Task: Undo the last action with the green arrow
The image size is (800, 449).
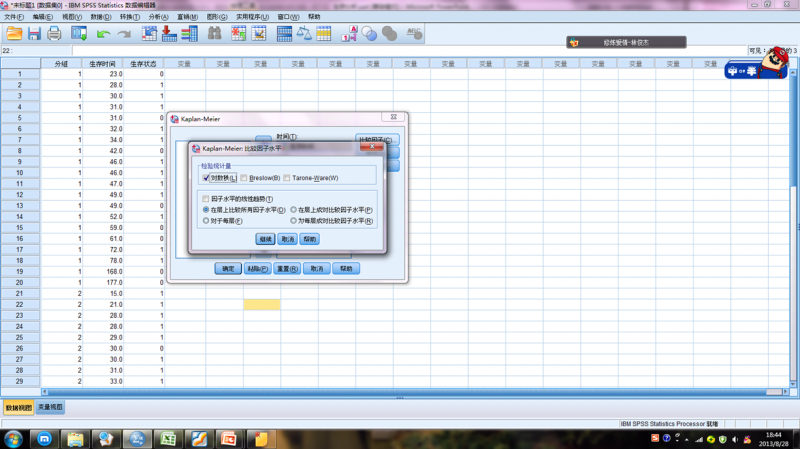Action: 104,34
